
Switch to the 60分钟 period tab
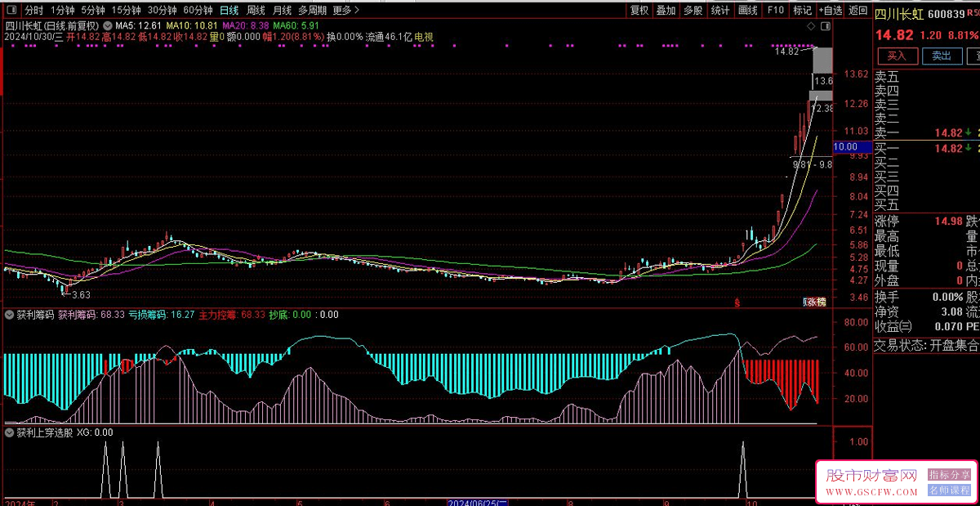[198, 11]
